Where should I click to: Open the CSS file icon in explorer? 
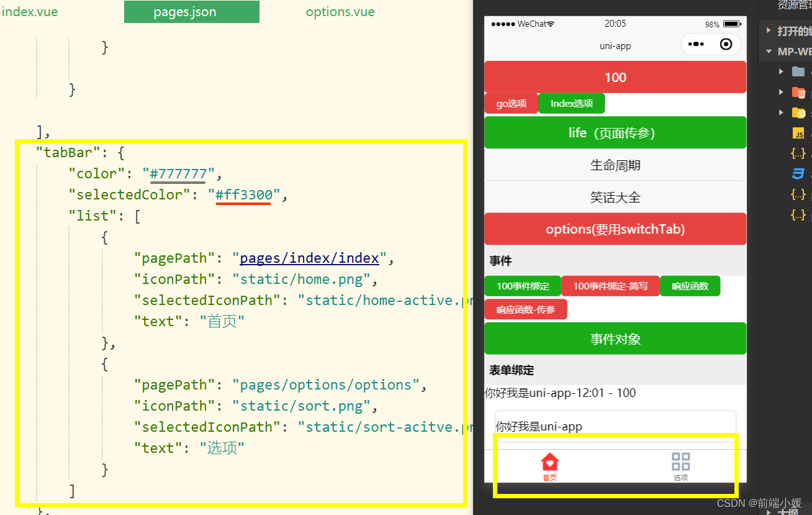[798, 173]
